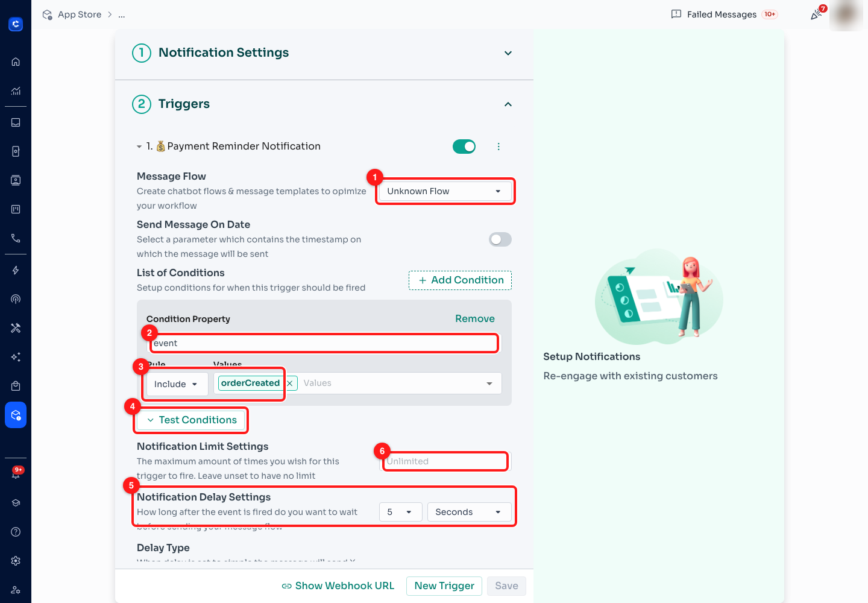Viewport: 868px width, 603px height.
Task: Click the Delay Type heading
Action: tap(163, 548)
